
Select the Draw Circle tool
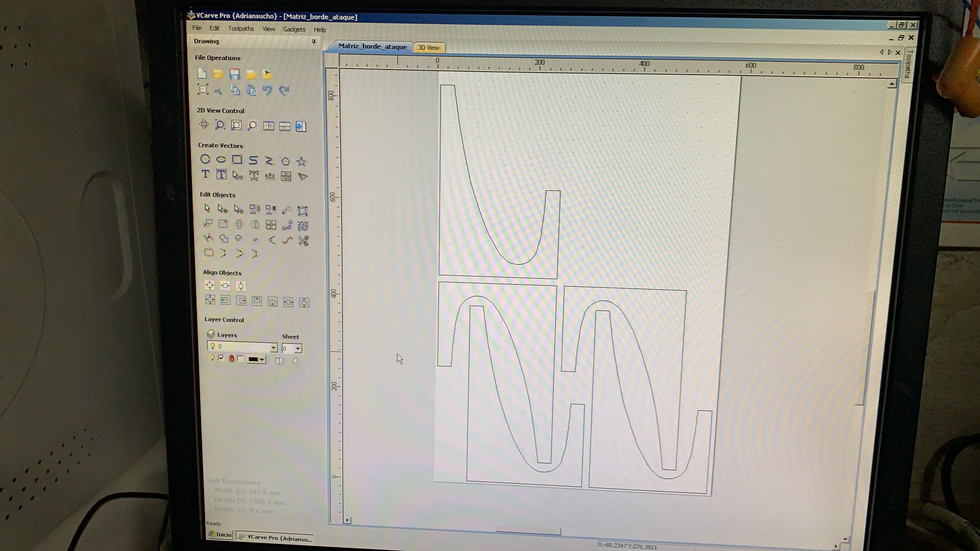pyautogui.click(x=205, y=160)
